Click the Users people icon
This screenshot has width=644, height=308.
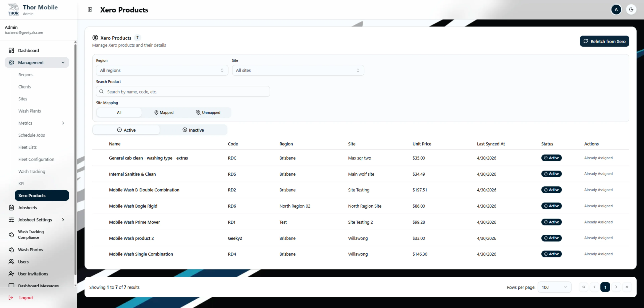pos(11,262)
